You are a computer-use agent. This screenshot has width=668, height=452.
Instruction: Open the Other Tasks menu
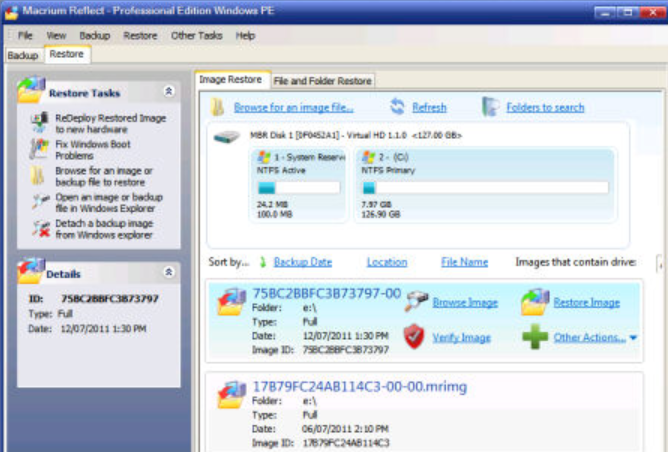[x=196, y=35]
